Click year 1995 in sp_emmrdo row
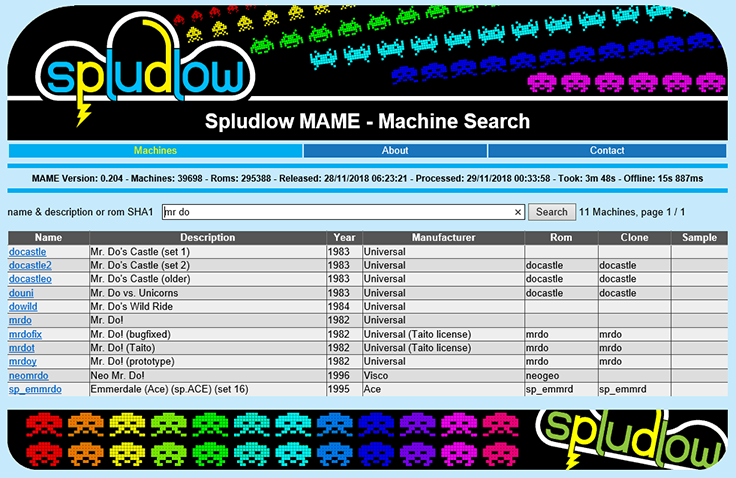 coord(338,389)
